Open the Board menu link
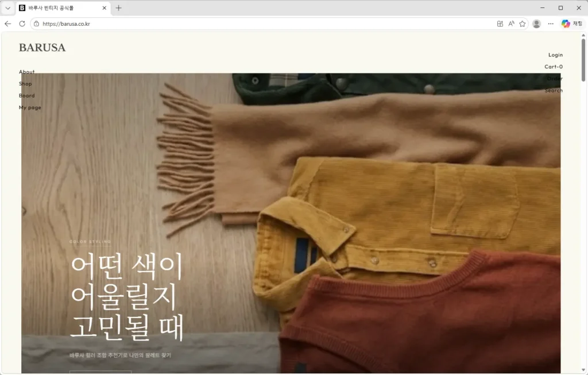 click(x=26, y=96)
